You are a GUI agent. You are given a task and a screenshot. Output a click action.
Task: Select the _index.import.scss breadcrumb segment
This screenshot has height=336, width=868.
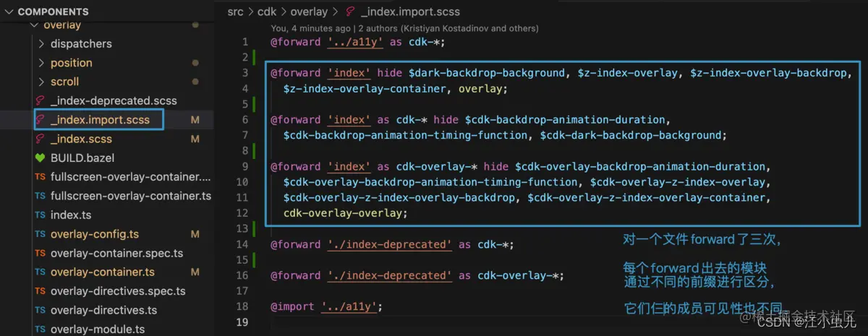(x=409, y=12)
